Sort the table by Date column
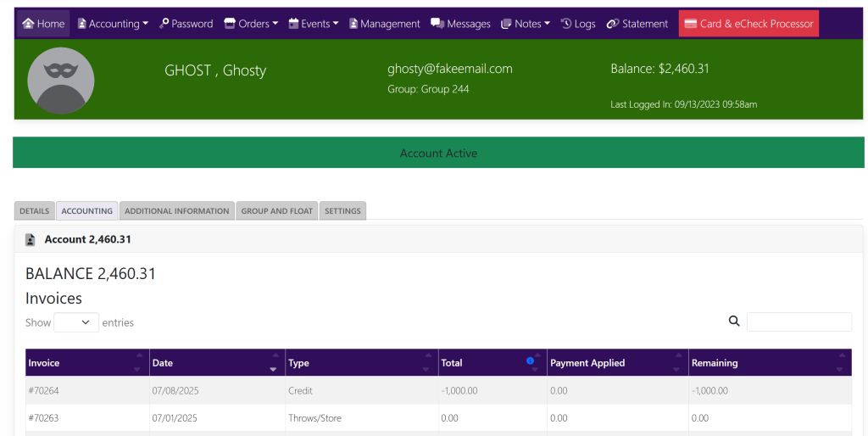868x436 pixels. (217, 363)
